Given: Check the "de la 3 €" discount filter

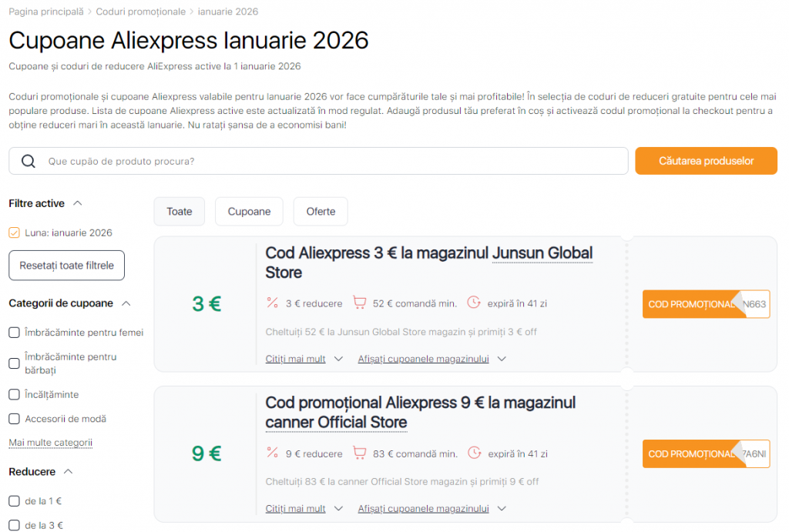Looking at the screenshot, I should (14, 525).
